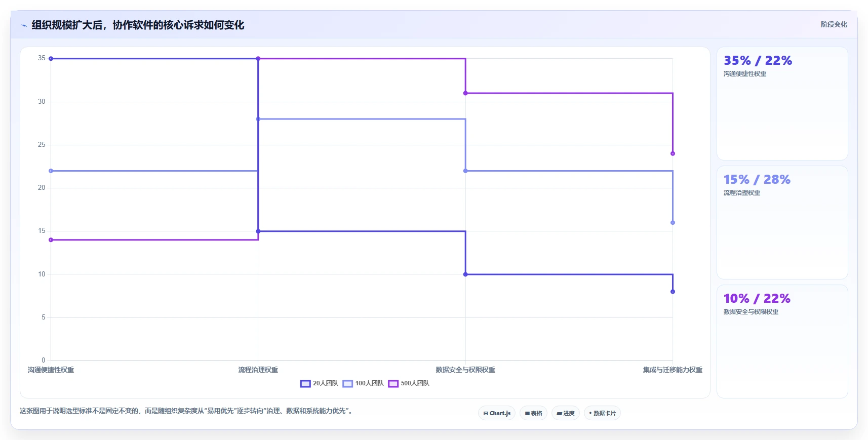This screenshot has width=868, height=440.
Task: Click 20人团队 data point at 数据安全与权限权重
Action: (465, 274)
